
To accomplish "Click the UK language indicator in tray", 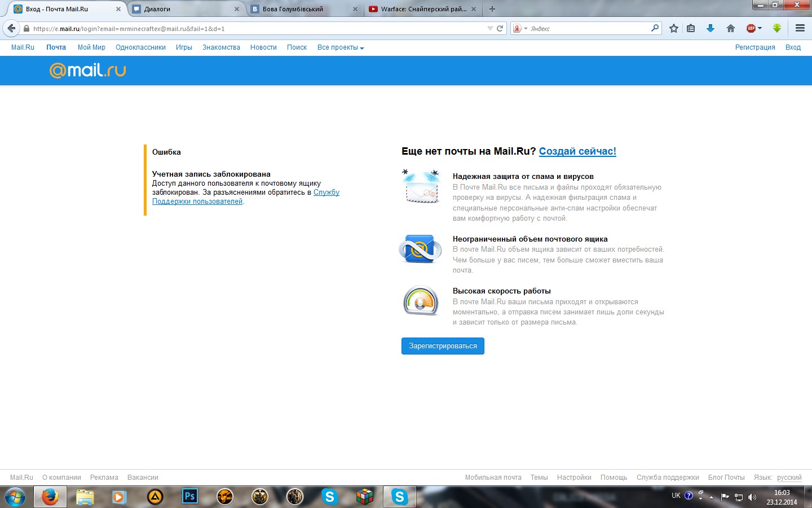I will tap(676, 496).
